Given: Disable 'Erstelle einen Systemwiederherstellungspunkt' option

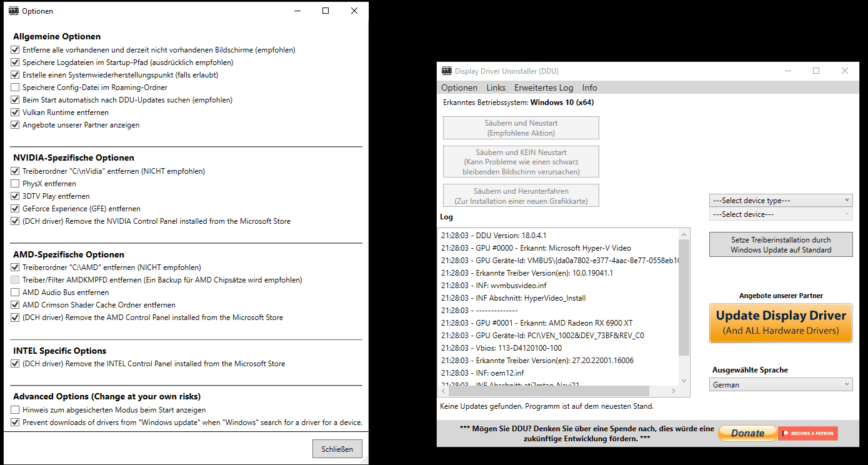Looking at the screenshot, I should 15,75.
